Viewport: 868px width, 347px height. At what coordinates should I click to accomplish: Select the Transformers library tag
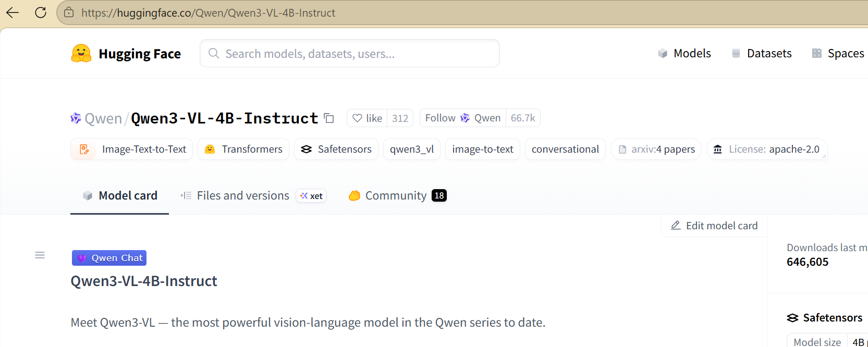coord(243,150)
